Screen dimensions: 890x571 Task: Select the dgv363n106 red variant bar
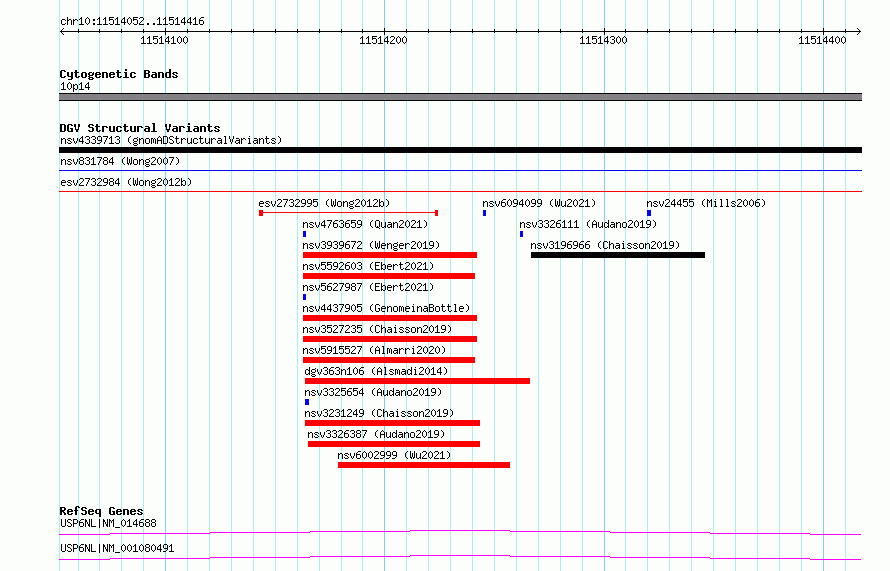(x=417, y=381)
